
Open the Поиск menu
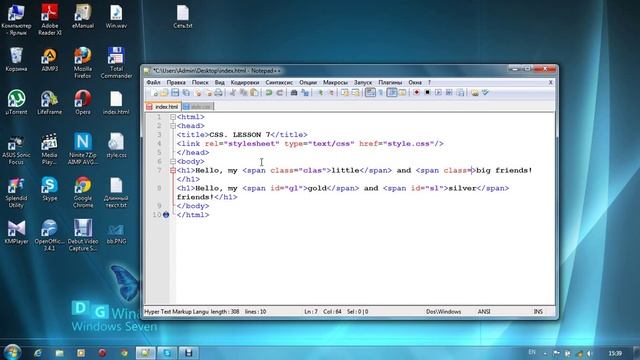(x=200, y=82)
